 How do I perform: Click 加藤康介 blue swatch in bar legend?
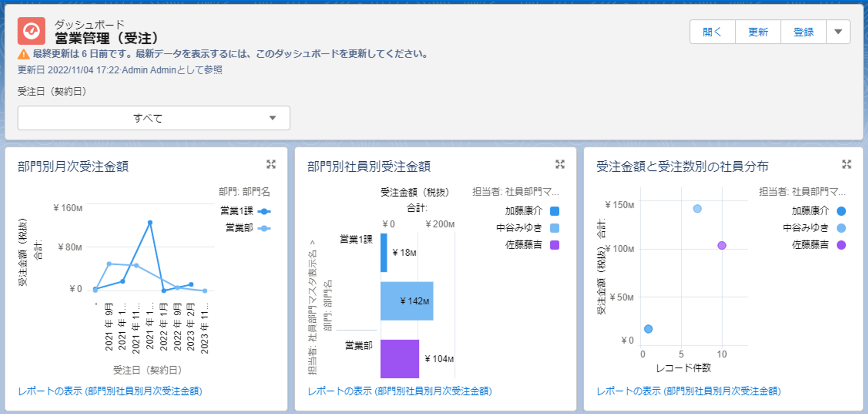pos(554,211)
